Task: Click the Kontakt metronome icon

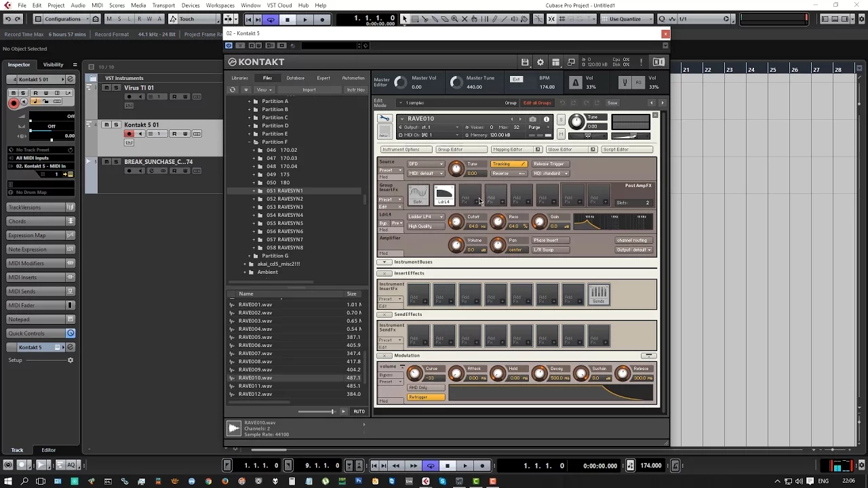Action: (x=576, y=83)
